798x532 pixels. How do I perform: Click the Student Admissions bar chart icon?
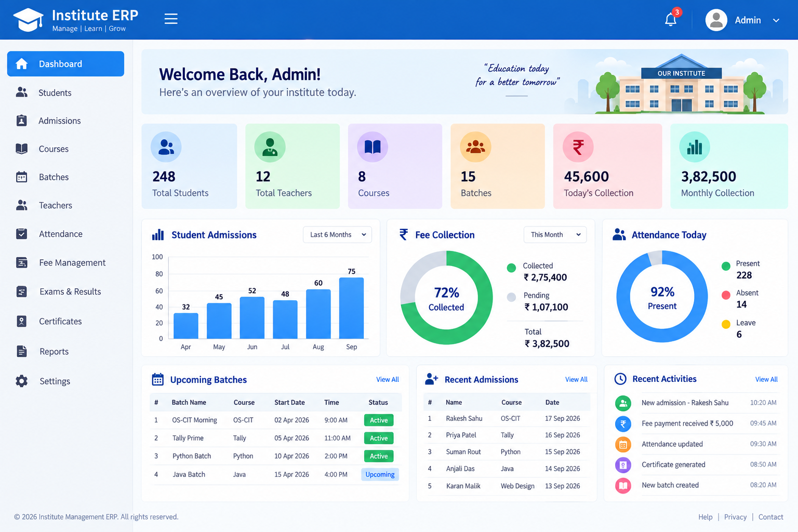pyautogui.click(x=158, y=235)
